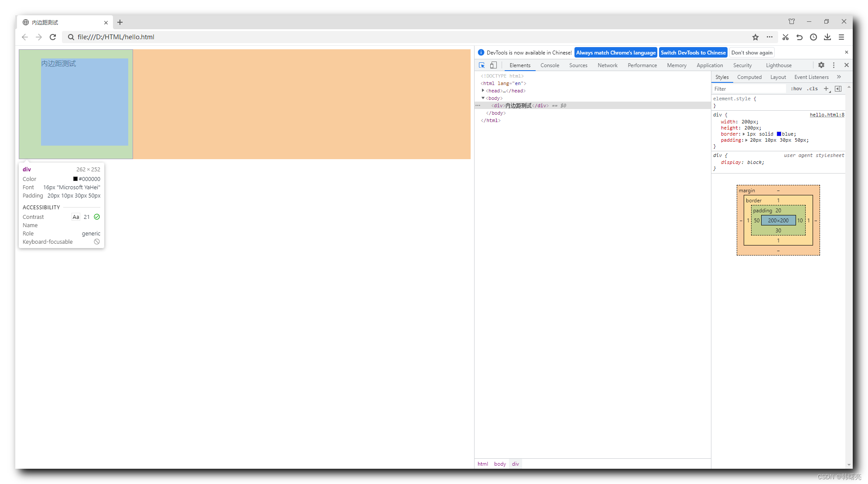
Task: Click the inspect element cursor icon
Action: click(483, 65)
